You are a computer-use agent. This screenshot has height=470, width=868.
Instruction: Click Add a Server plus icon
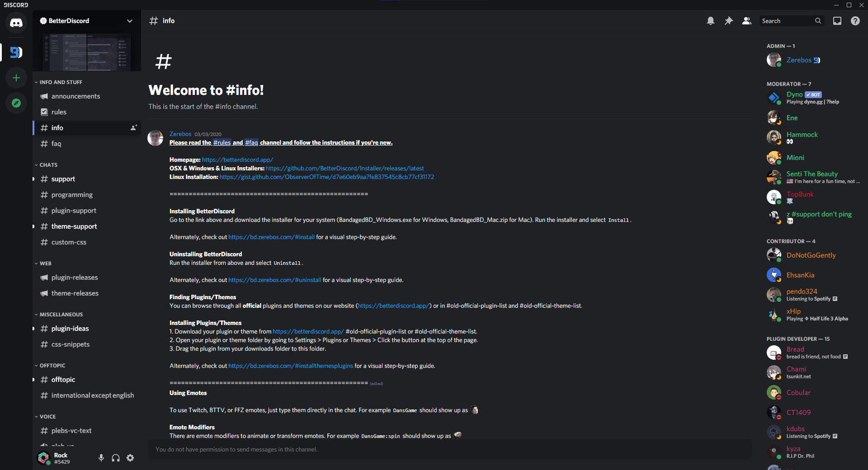tap(16, 78)
